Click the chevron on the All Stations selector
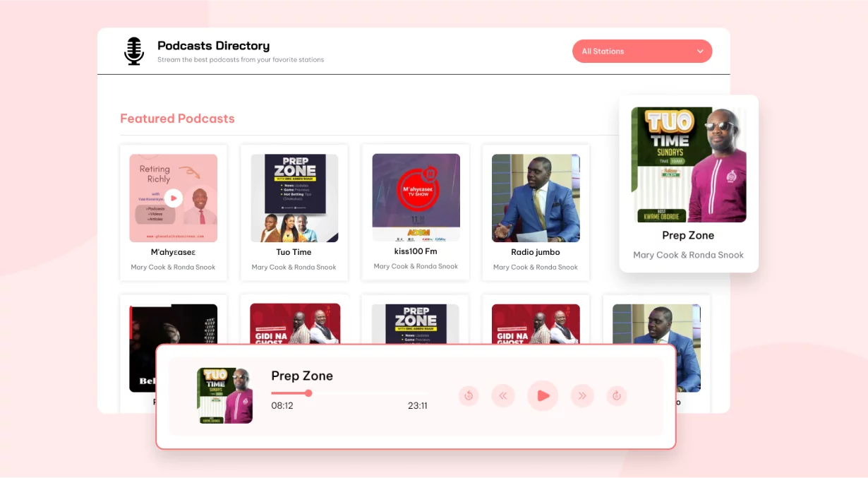868x478 pixels. (x=700, y=51)
